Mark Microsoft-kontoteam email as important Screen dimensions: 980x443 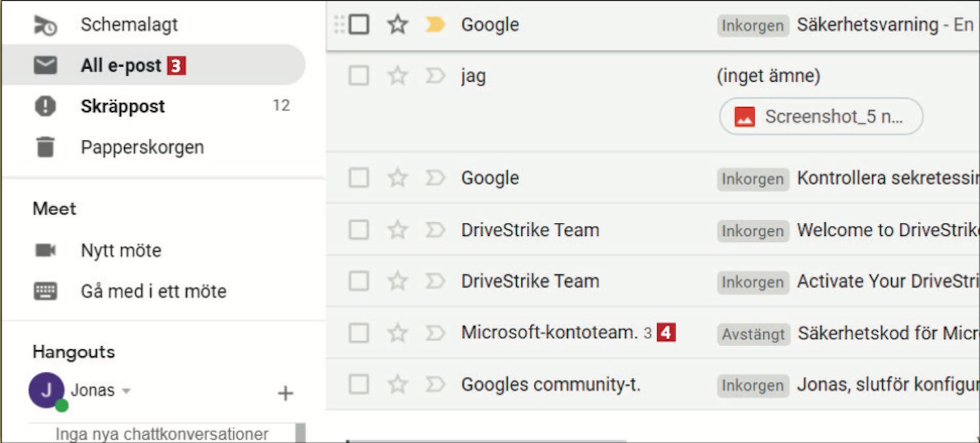(435, 333)
